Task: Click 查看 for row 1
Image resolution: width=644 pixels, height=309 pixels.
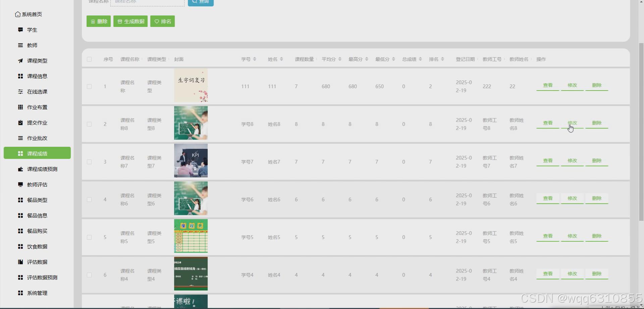Action: (548, 85)
